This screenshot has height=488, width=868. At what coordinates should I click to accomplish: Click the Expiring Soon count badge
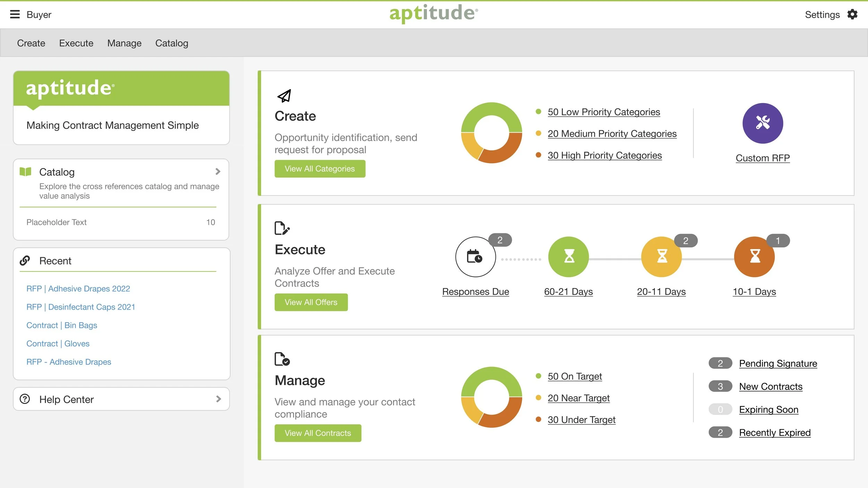[720, 409]
